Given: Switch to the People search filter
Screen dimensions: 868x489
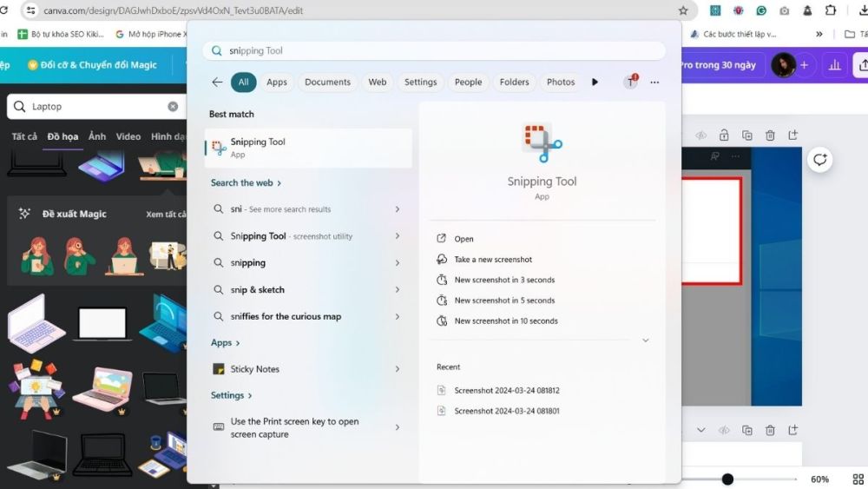Looking at the screenshot, I should pos(469,82).
